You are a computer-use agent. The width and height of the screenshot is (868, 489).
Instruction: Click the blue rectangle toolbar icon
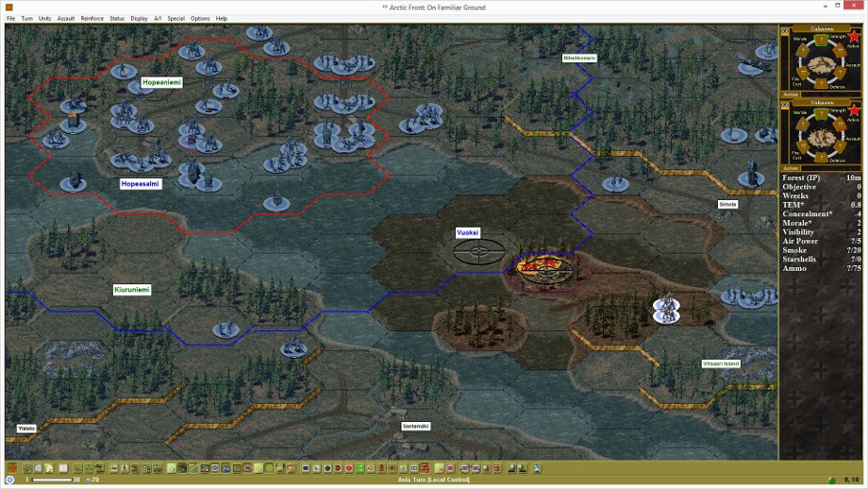coord(306,468)
